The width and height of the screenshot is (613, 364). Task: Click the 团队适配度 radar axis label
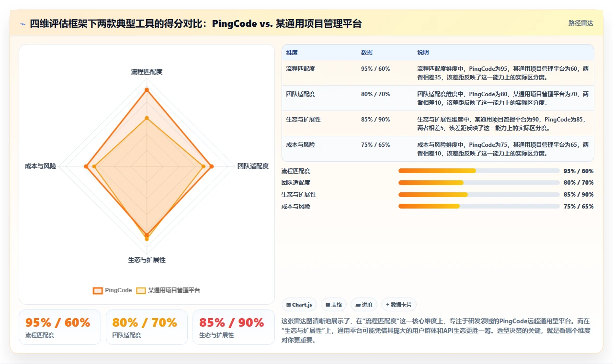pos(253,166)
